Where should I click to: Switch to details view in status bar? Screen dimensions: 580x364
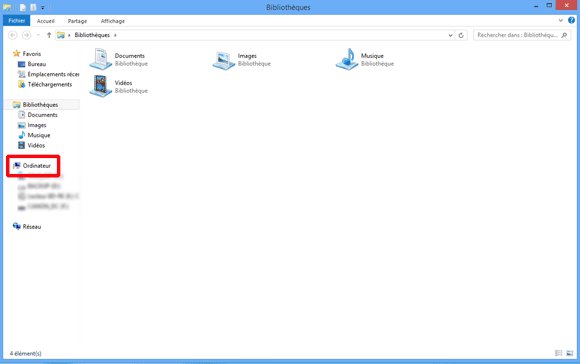tap(559, 353)
